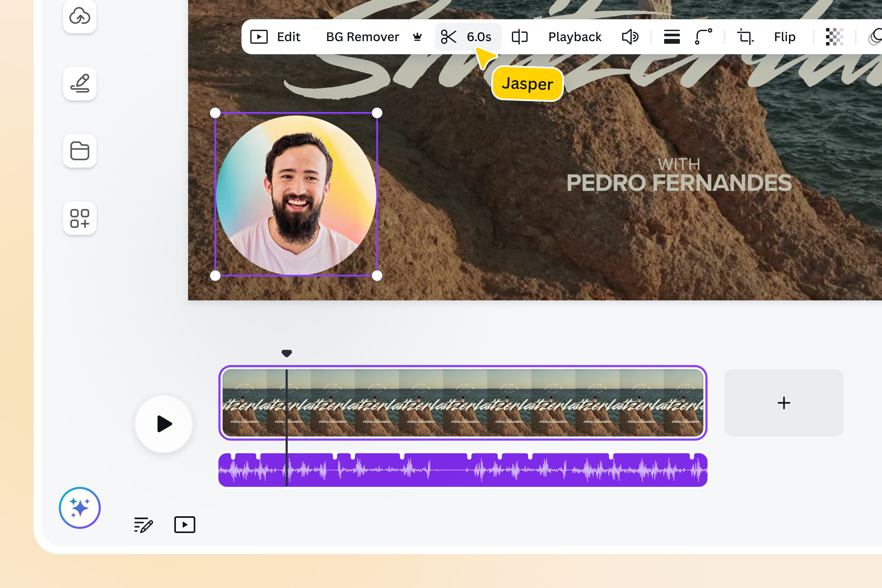The height and width of the screenshot is (588, 882).
Task: Open Magic Studio sparkle assistant
Action: pos(79,508)
